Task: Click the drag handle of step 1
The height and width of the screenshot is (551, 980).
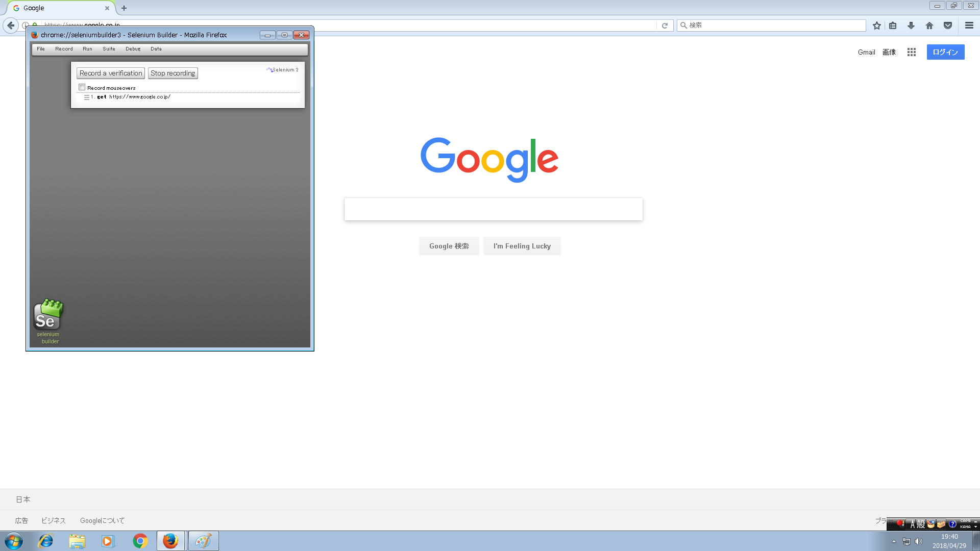Action: click(87, 97)
